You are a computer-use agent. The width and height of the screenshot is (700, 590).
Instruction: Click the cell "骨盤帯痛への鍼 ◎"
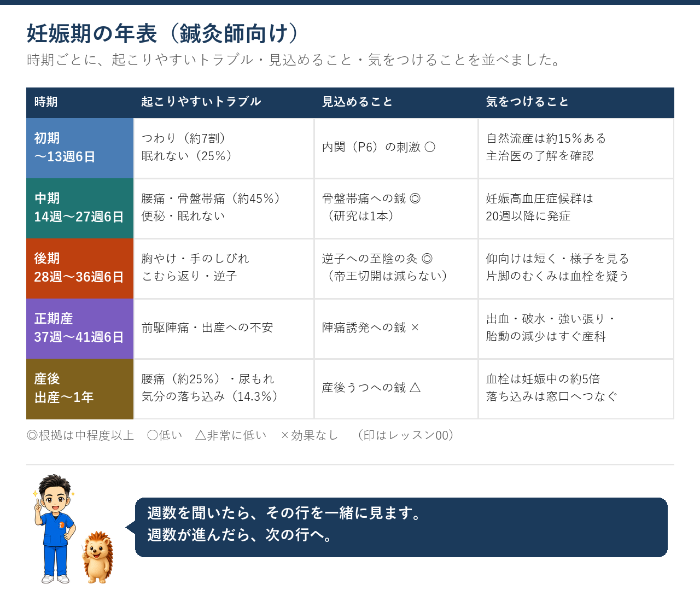[396, 208]
